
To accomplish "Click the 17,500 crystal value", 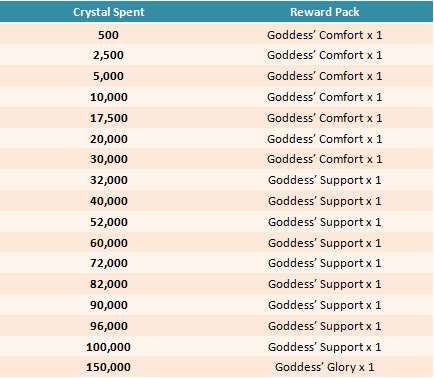I will 109,118.
